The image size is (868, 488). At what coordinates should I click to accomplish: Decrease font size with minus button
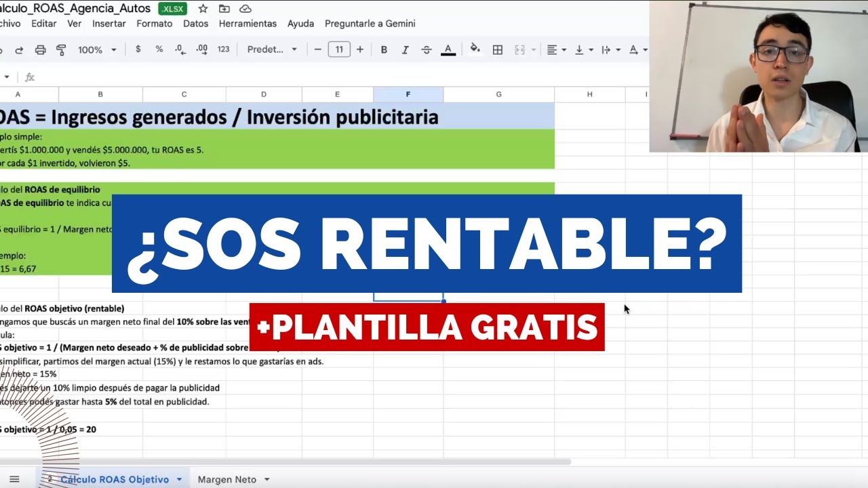(x=317, y=49)
